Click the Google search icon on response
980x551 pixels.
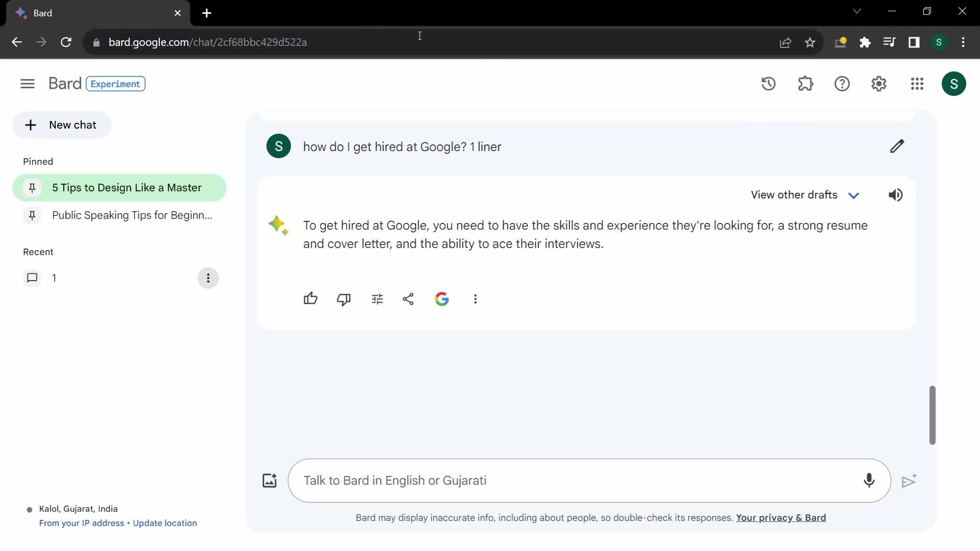pos(441,298)
